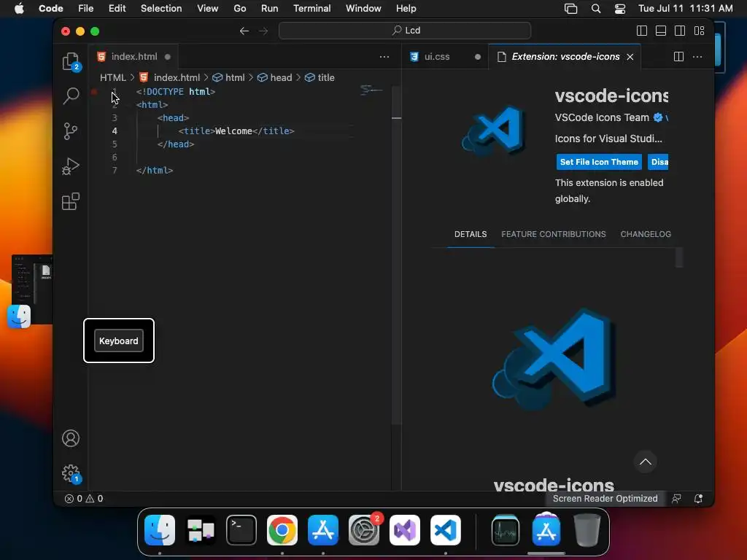Click the editor minimap
Screen dimensions: 747x560
click(371, 90)
